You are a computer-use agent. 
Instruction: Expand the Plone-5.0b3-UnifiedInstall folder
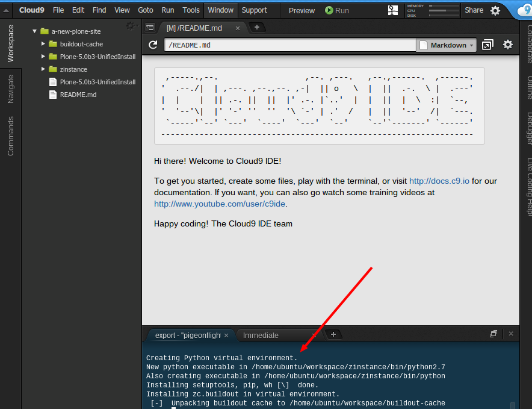(x=43, y=57)
